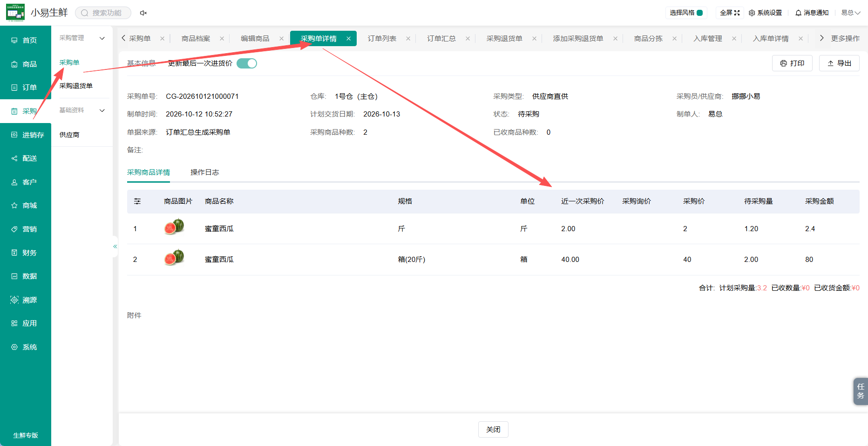
Task: Toggle the 选择风格 theme switch
Action: point(699,13)
